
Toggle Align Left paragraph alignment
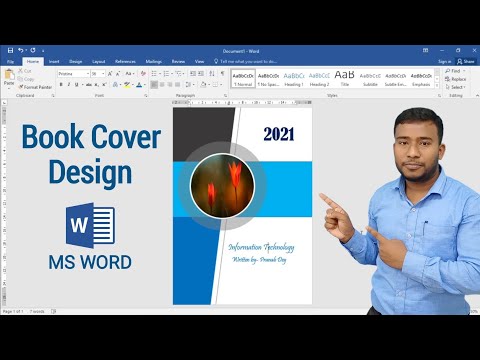point(154,85)
